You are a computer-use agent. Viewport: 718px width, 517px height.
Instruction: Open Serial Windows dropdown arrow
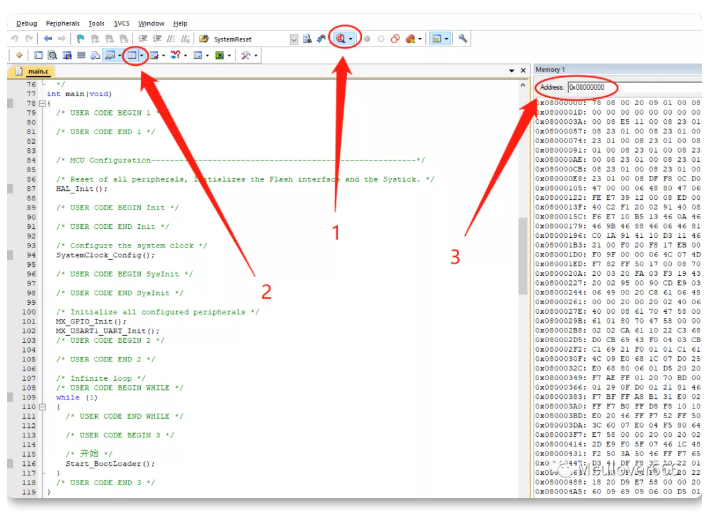point(163,55)
